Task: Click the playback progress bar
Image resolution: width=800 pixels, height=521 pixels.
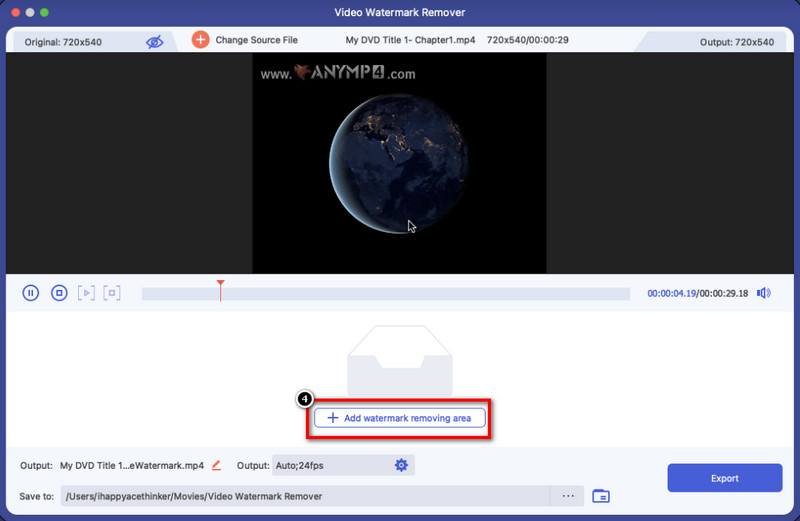Action: [386, 294]
